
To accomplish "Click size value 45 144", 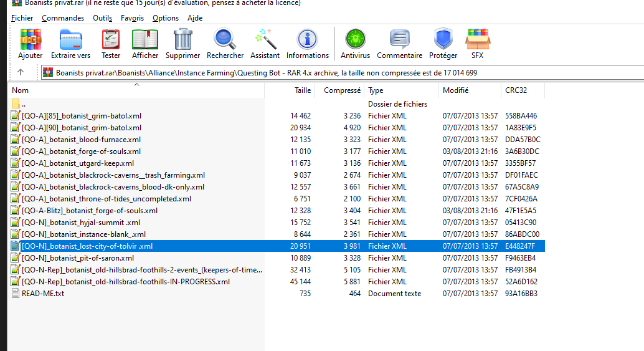I will [x=300, y=282].
